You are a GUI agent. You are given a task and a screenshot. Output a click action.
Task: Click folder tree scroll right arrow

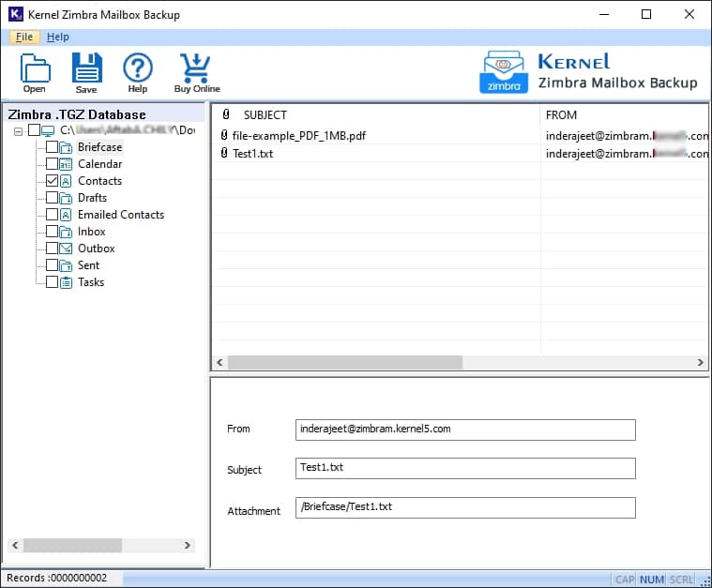[187, 545]
